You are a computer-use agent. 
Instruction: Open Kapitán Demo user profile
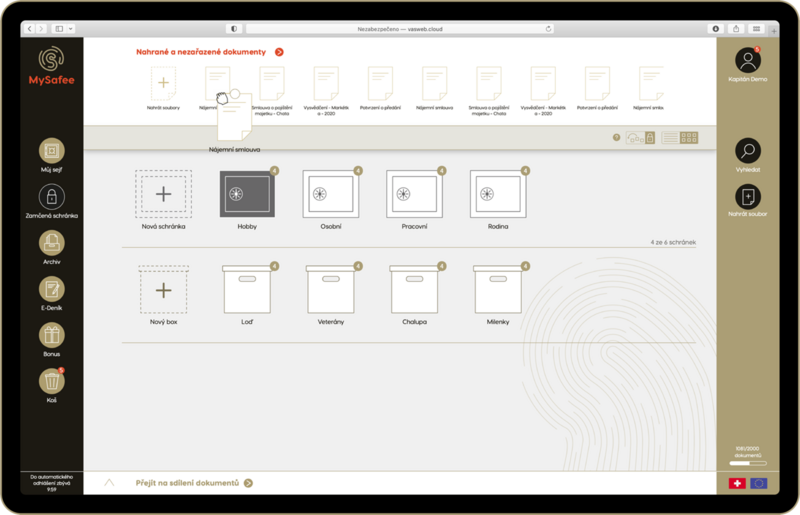747,60
